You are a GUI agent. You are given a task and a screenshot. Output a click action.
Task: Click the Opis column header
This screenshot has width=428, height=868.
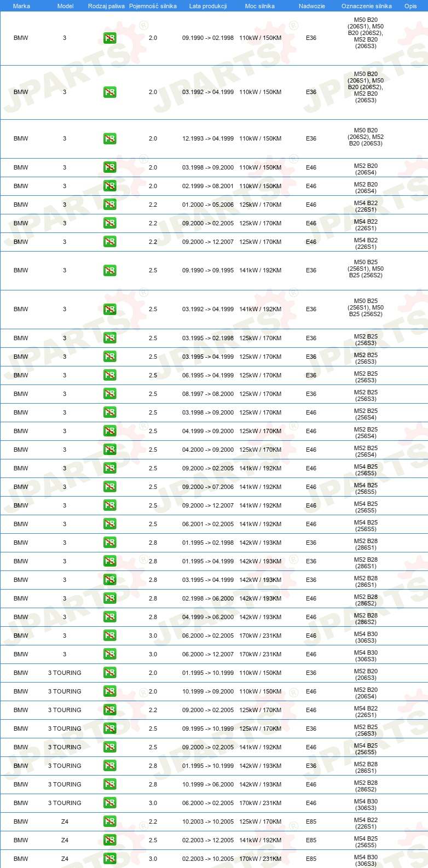(x=410, y=6)
